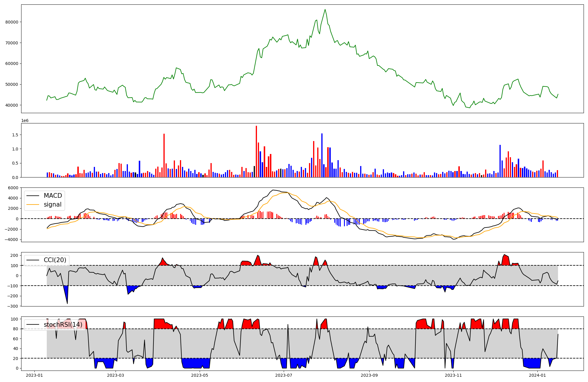Click the -300 label on CCI axis

12,306
